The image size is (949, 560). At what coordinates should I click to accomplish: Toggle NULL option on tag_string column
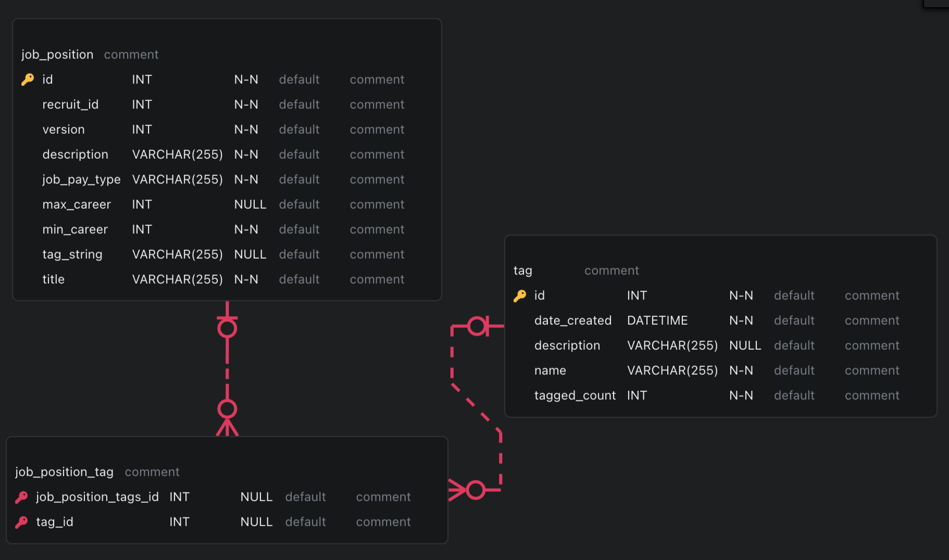[x=250, y=254]
